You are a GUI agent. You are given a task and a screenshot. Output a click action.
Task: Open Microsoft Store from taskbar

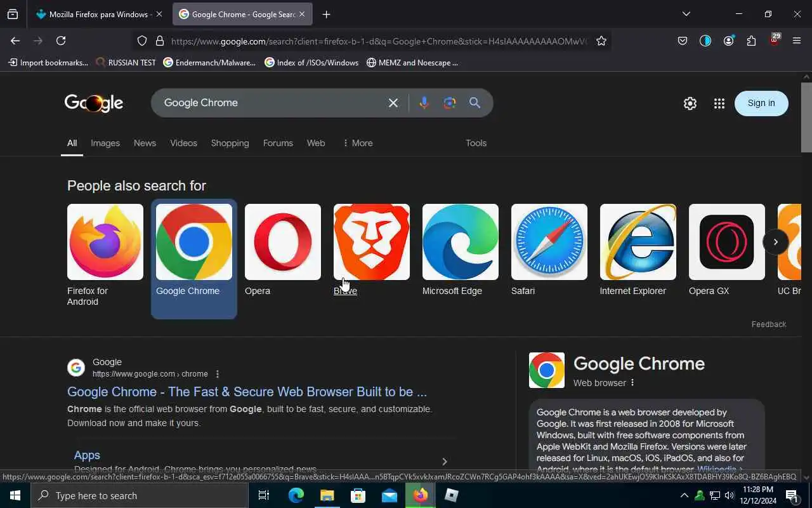[358, 495]
